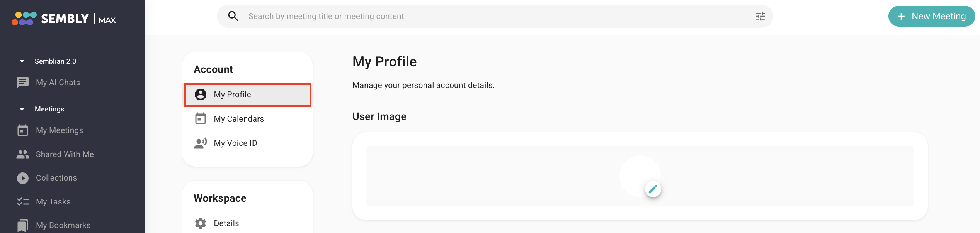The height and width of the screenshot is (233, 980).
Task: Select Shared With Me people icon
Action: click(23, 154)
